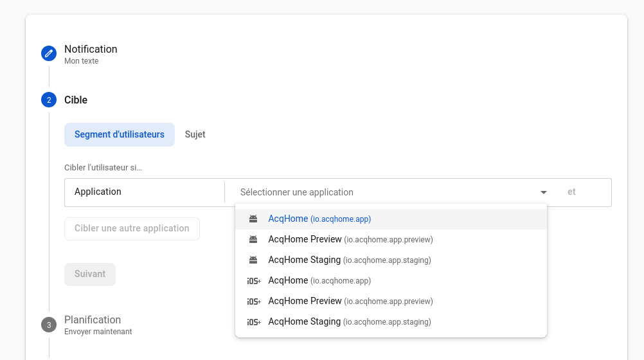The image size is (644, 360).
Task: Click Android icon of AcqHome Preview option
Action: [253, 240]
